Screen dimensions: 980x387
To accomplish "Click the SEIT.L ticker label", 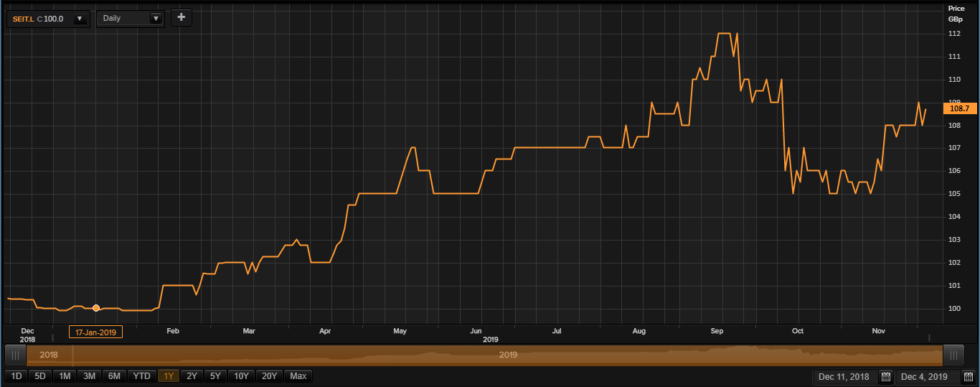I will coord(24,19).
